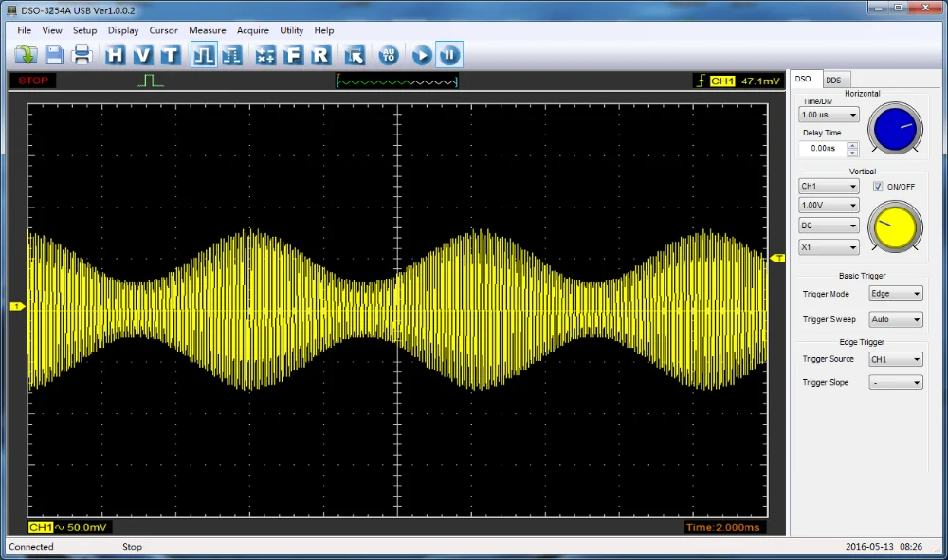Open the Trigger Mode dropdown
Image resolution: width=948 pixels, height=560 pixels.
point(896,294)
